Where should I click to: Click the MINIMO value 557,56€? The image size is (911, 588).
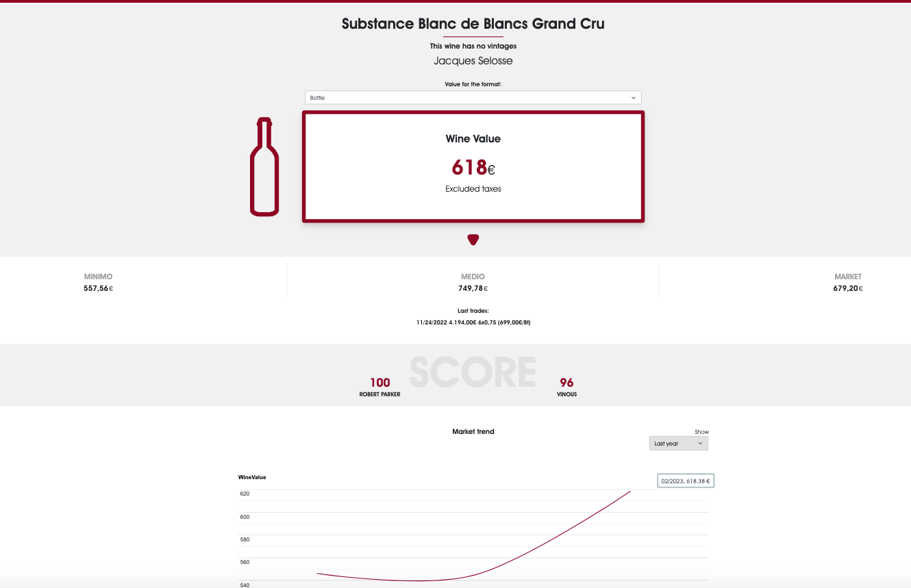[98, 288]
